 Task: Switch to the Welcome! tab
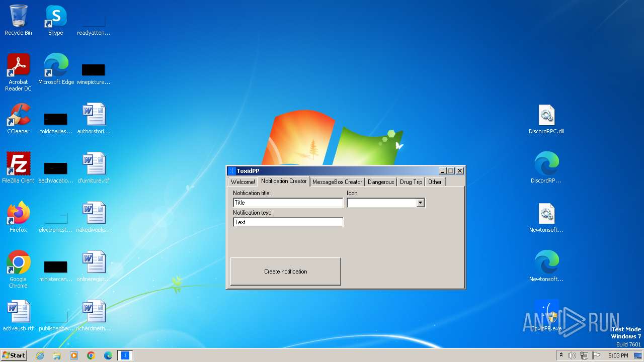[x=243, y=182]
